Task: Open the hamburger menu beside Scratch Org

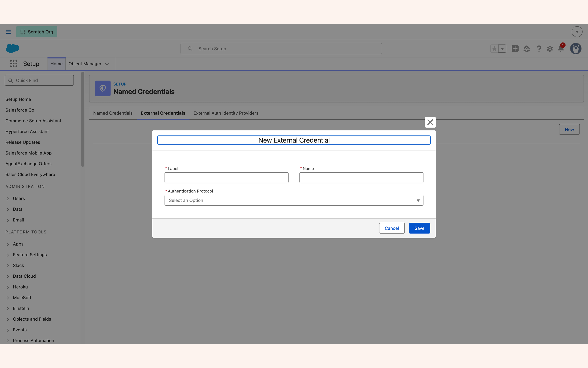Action: [8, 32]
